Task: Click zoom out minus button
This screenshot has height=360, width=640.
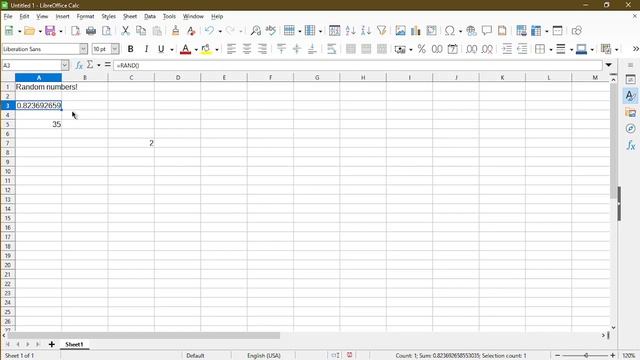Action: (558, 356)
